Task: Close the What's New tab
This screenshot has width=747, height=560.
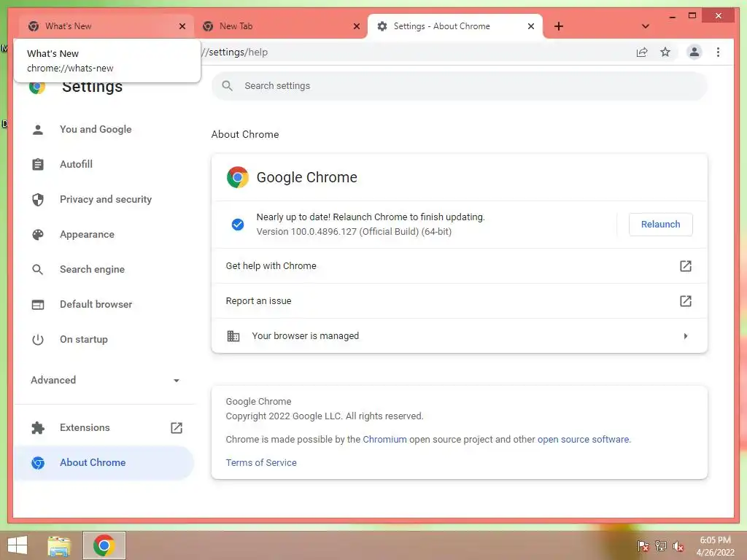Action: coord(182,27)
